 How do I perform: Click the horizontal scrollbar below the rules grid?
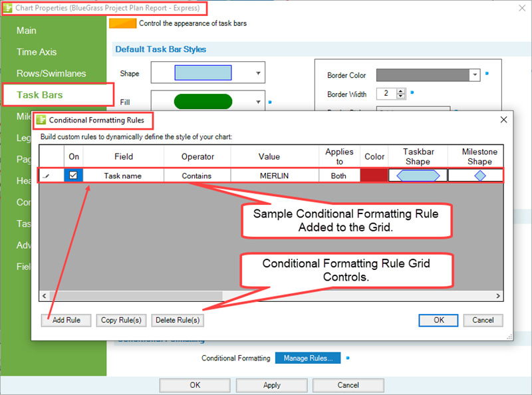133,295
